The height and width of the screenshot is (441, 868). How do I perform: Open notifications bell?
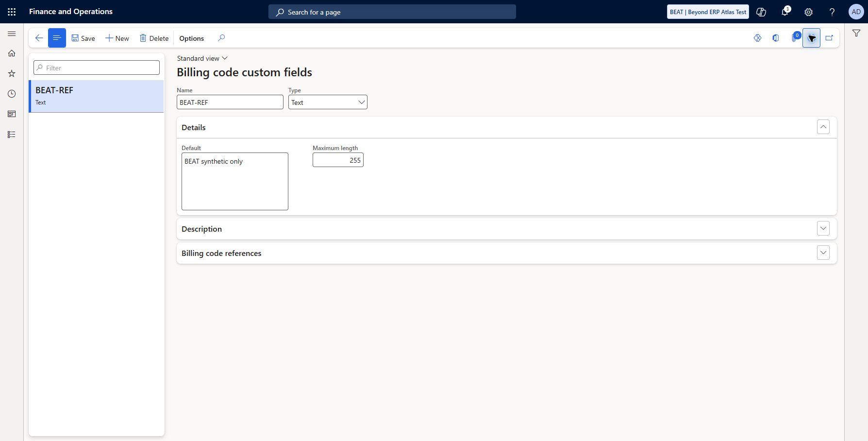(x=785, y=12)
